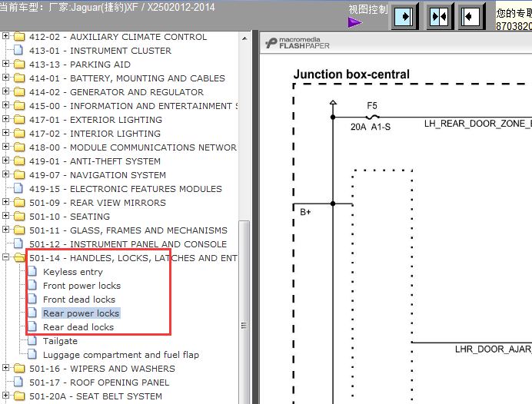Expand the 501-16 Wipers and Washers node
532x404 pixels.
point(5,367)
